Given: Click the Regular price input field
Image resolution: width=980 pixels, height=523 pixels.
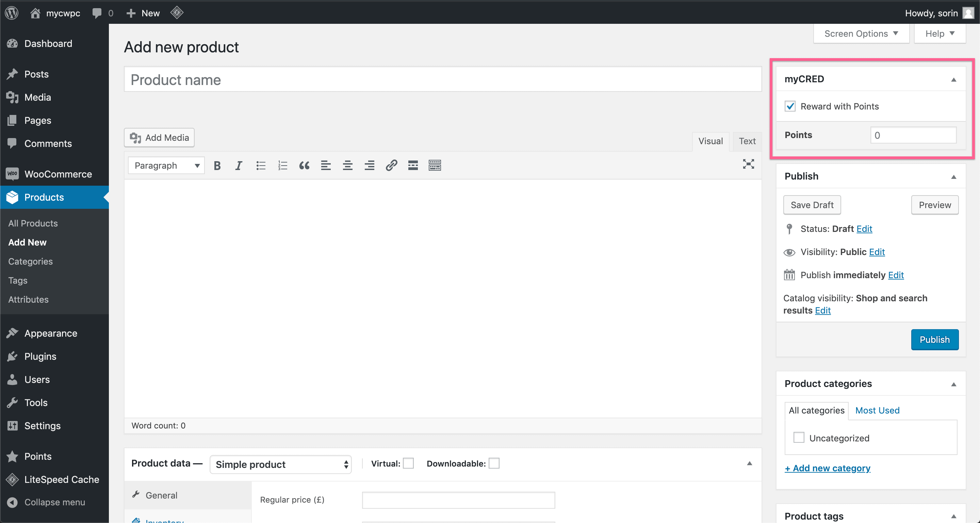Looking at the screenshot, I should pos(458,500).
